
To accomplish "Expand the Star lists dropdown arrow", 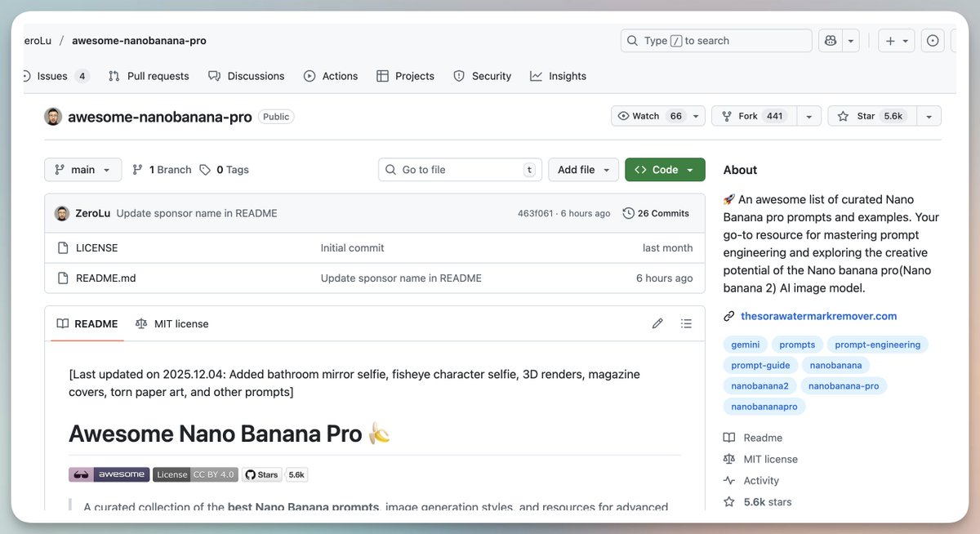I will tap(929, 116).
